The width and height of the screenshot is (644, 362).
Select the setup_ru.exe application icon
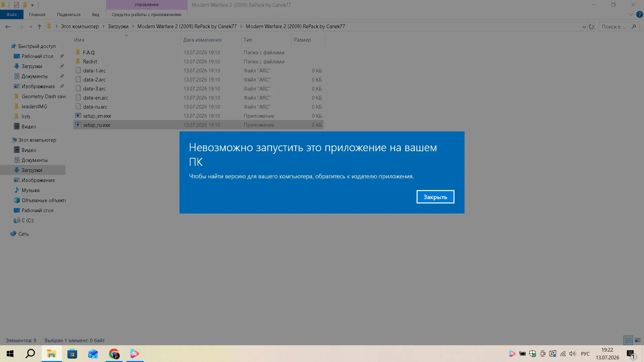[78, 125]
